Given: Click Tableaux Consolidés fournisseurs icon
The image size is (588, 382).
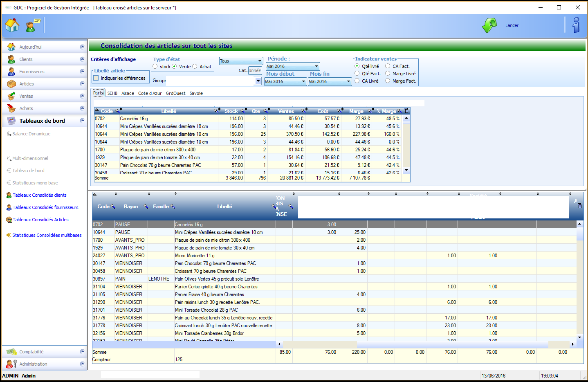Looking at the screenshot, I should click(x=9, y=207).
